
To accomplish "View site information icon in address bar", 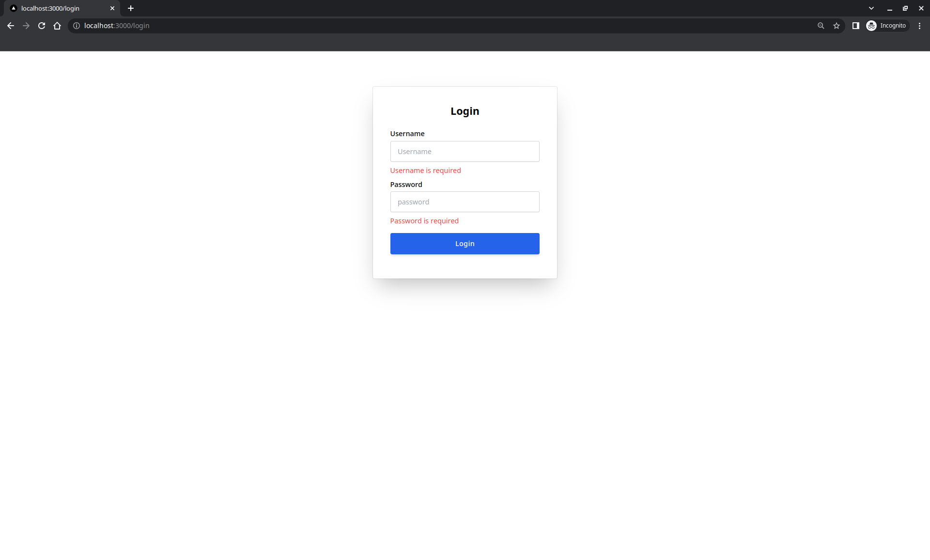I will tap(77, 26).
